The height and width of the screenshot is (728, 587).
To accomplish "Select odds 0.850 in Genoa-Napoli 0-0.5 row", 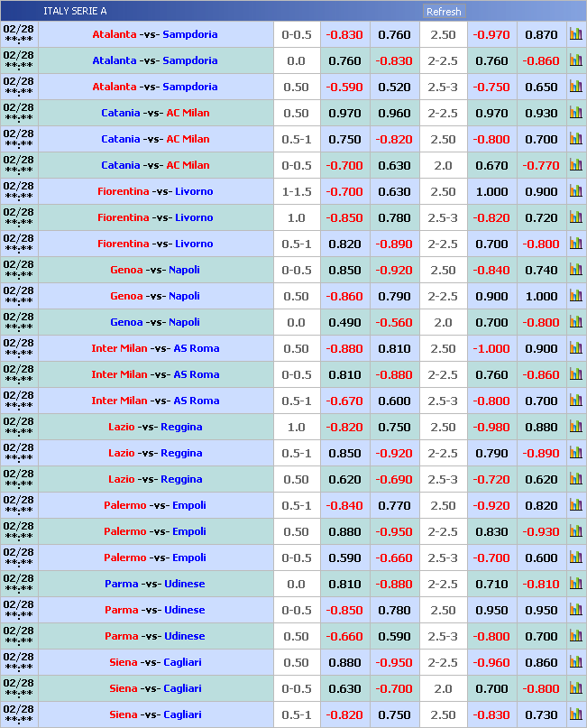I will point(344,270).
